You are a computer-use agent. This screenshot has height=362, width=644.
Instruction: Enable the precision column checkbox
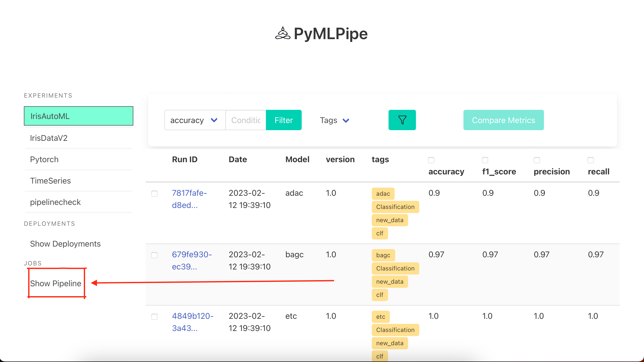(x=537, y=160)
